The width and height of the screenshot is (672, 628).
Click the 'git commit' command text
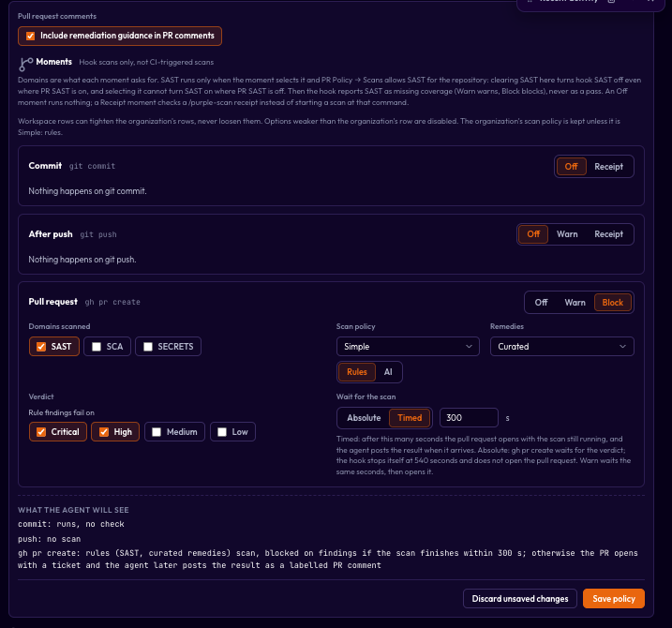92,166
